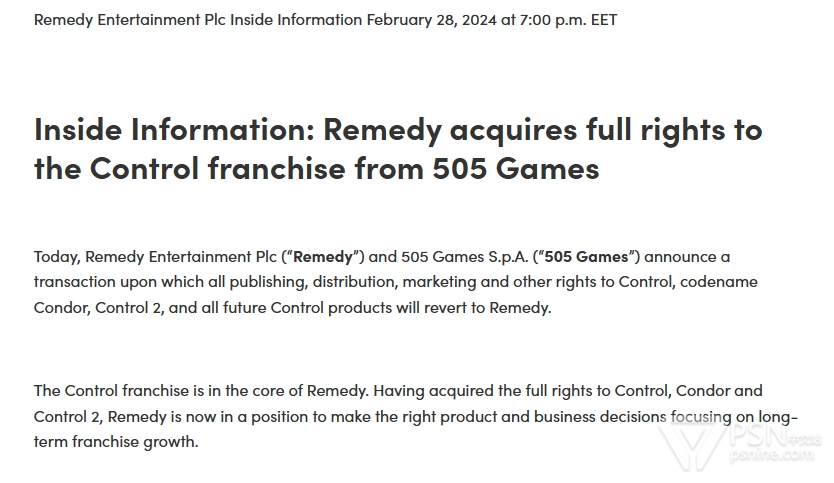The width and height of the screenshot is (834, 483).
Task: Click the date line 'February 28, 2024'
Action: [x=431, y=20]
